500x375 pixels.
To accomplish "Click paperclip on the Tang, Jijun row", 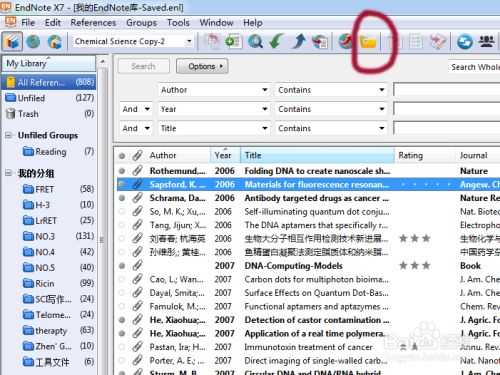I will (x=137, y=225).
